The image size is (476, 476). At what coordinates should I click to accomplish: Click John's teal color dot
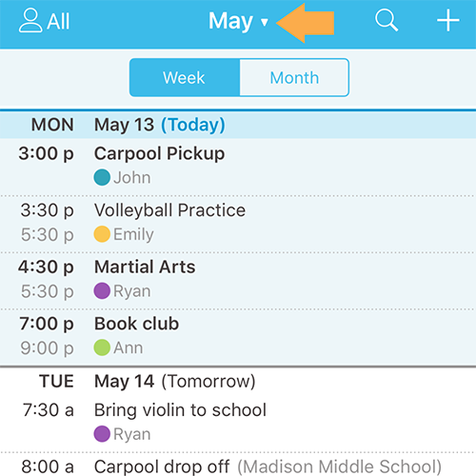pos(102,177)
